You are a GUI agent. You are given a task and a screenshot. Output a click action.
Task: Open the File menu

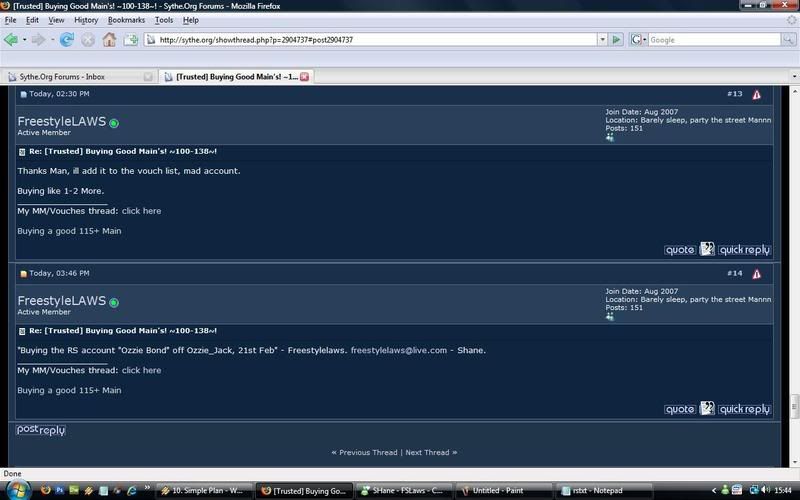(x=10, y=20)
